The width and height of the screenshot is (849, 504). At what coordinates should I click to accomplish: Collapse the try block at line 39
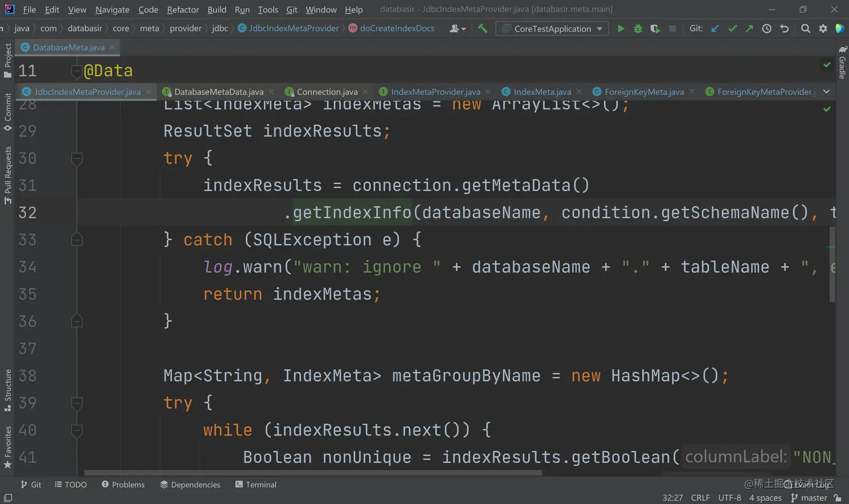(77, 403)
